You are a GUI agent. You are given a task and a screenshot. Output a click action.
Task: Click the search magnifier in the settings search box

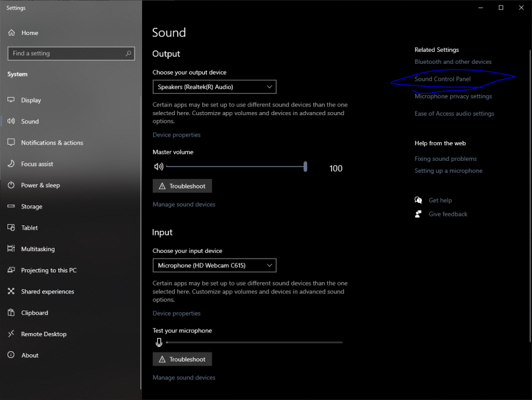128,53
